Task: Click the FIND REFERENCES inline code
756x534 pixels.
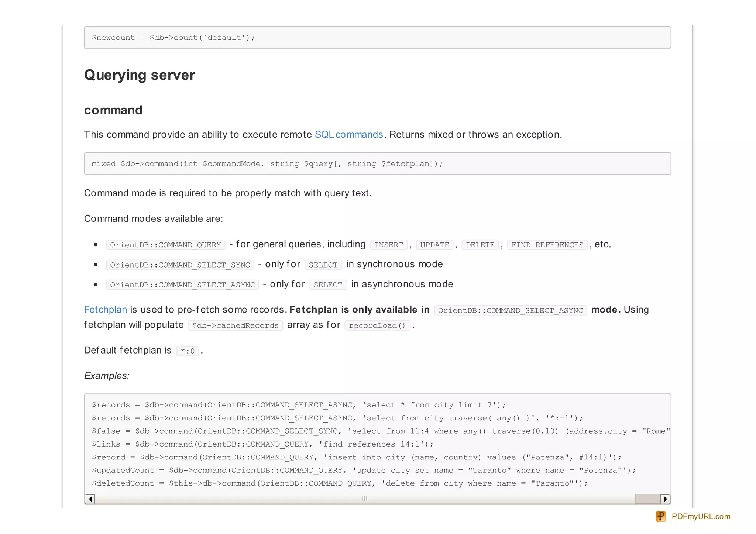Action: coord(547,245)
